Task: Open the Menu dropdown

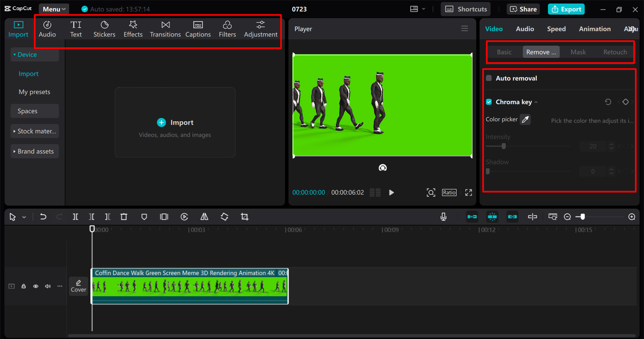Action: coord(54,9)
